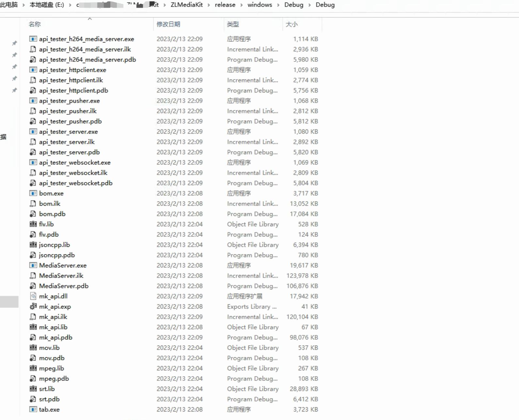Image resolution: width=519 pixels, height=420 pixels.
Task: Click the api_tester_h264_media_server.ilk file icon
Action: pyautogui.click(x=33, y=49)
